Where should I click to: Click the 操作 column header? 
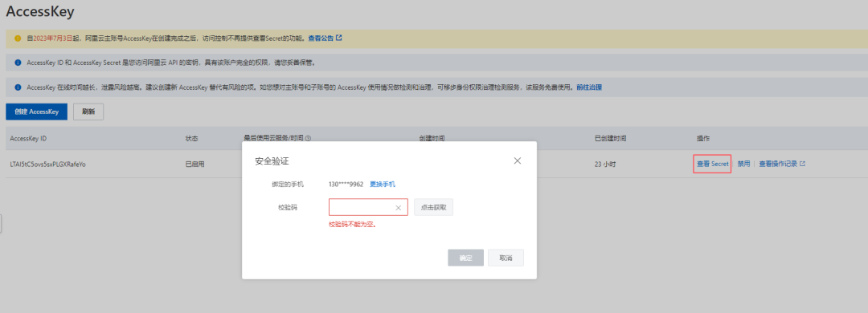[703, 138]
